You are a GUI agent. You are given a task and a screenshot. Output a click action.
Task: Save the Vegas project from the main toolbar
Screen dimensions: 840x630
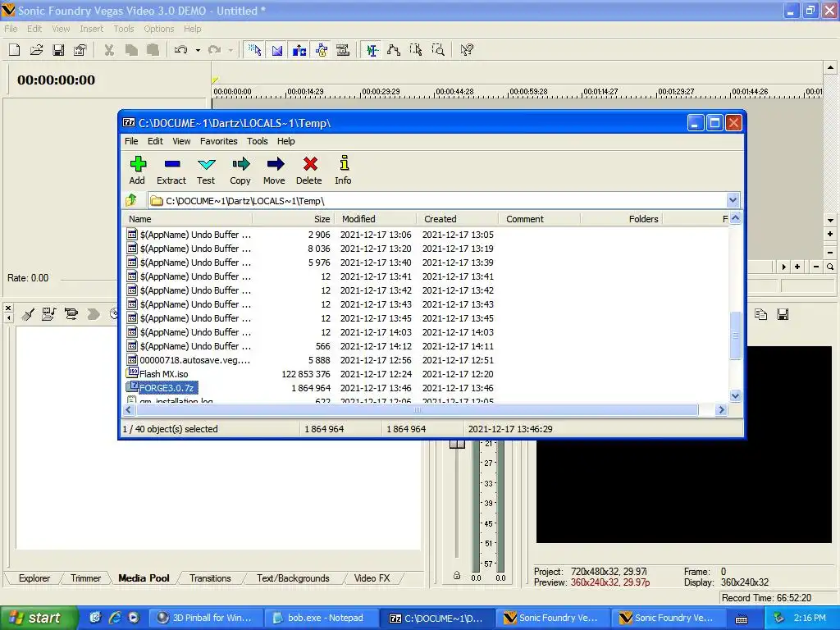[x=58, y=50]
